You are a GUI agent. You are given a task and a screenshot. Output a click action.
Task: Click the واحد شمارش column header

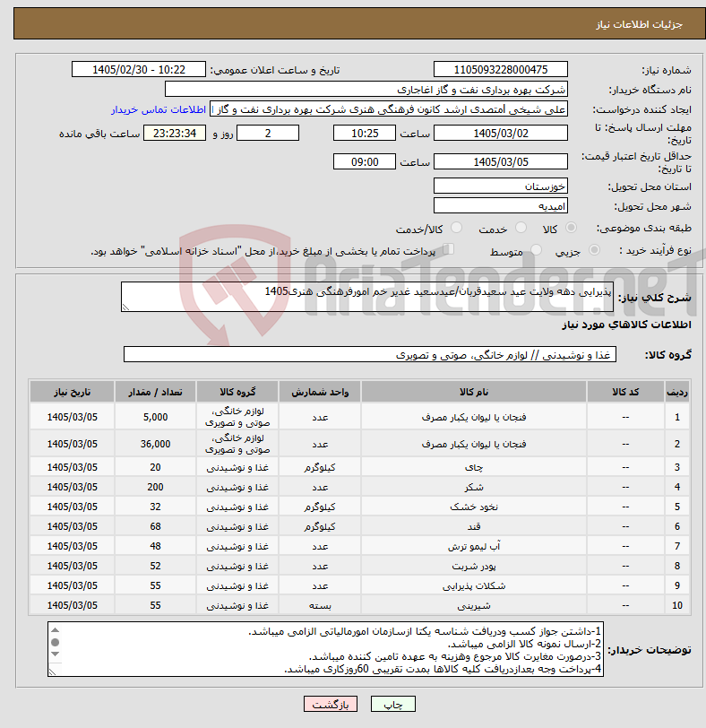pos(320,392)
